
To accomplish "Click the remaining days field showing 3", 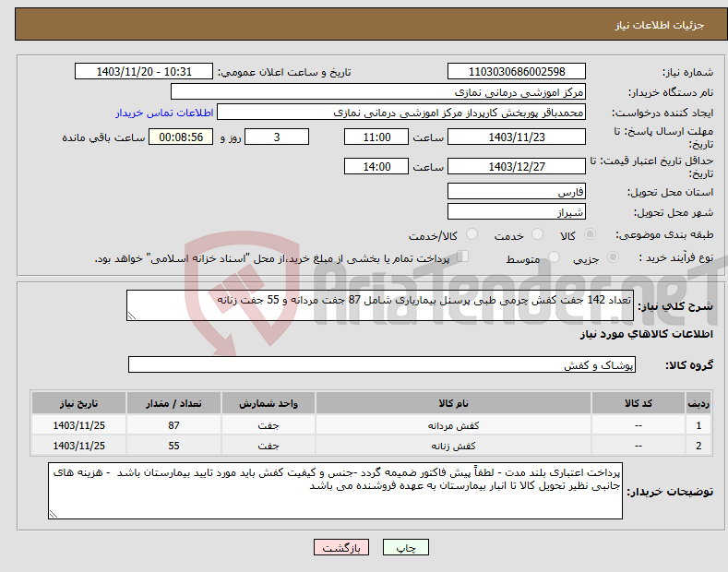I will click(277, 137).
